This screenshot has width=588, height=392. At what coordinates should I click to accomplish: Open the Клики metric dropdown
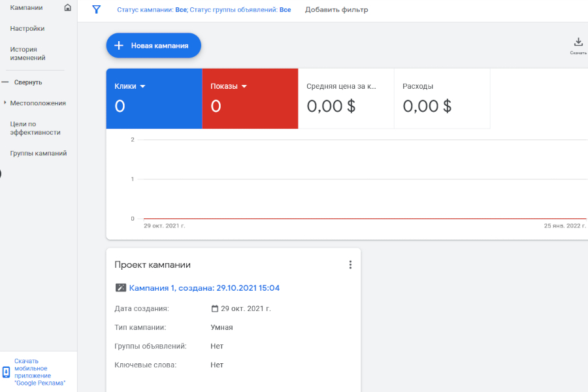click(x=142, y=86)
